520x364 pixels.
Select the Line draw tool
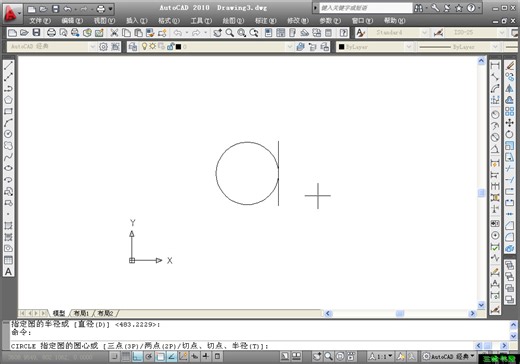coord(8,66)
